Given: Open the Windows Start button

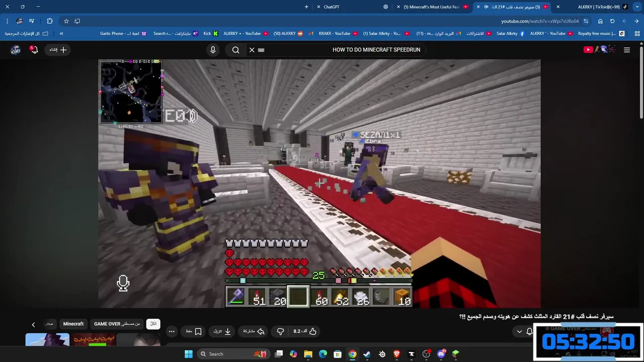Looking at the screenshot, I should (x=189, y=354).
